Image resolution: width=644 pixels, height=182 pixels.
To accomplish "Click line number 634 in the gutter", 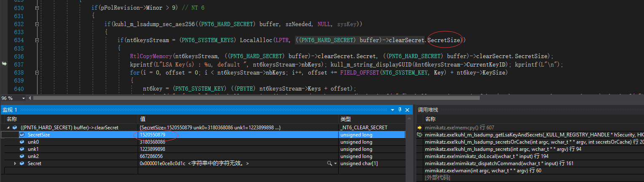I will 19,40.
